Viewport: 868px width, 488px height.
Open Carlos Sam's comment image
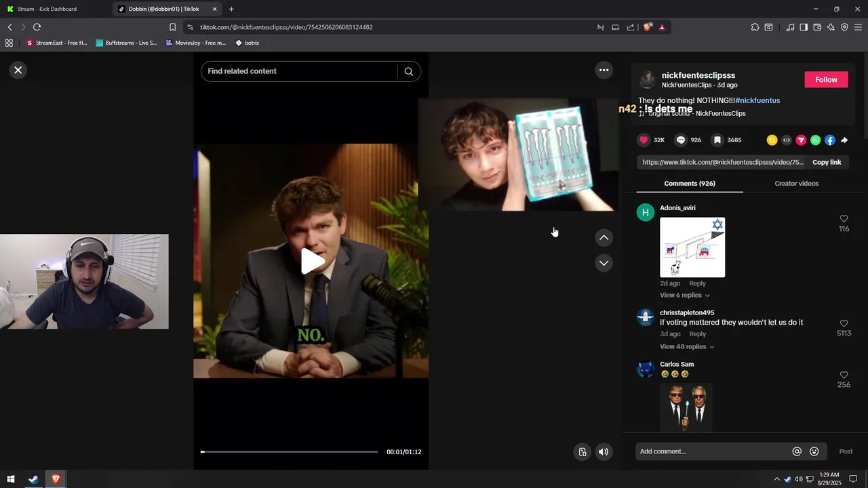tap(686, 406)
